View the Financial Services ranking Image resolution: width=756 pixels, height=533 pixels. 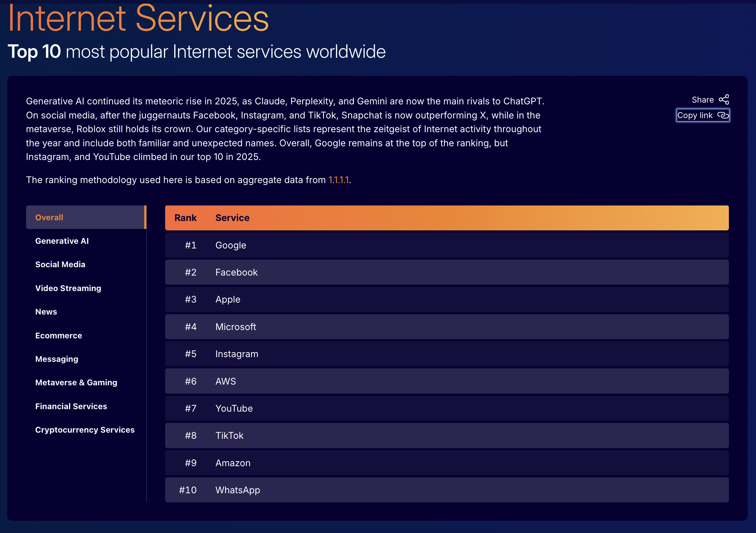click(x=71, y=406)
